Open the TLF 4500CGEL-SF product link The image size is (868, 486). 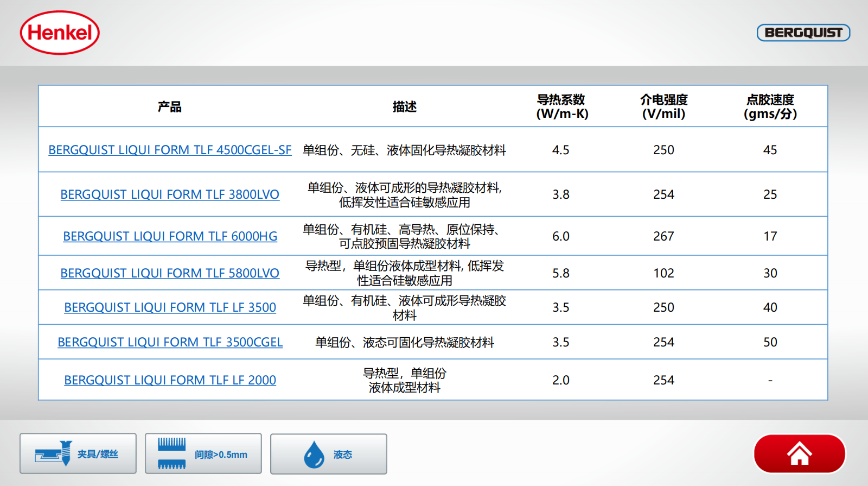[x=170, y=150]
